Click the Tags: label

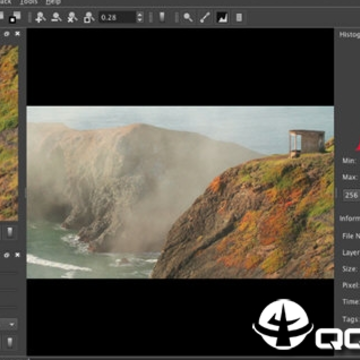350,319
